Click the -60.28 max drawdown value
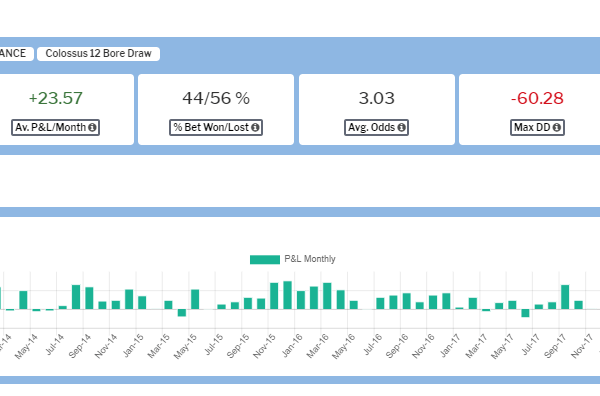The height and width of the screenshot is (396, 600). [537, 98]
